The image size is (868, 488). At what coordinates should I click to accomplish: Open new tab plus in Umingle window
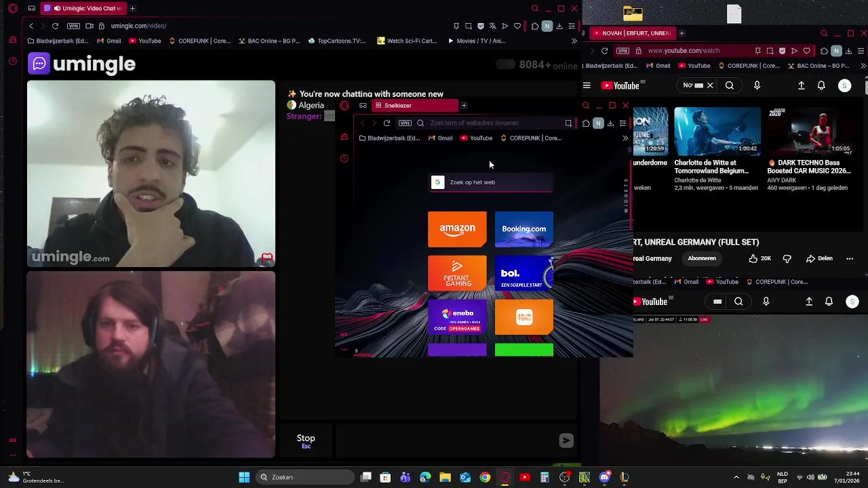[132, 9]
